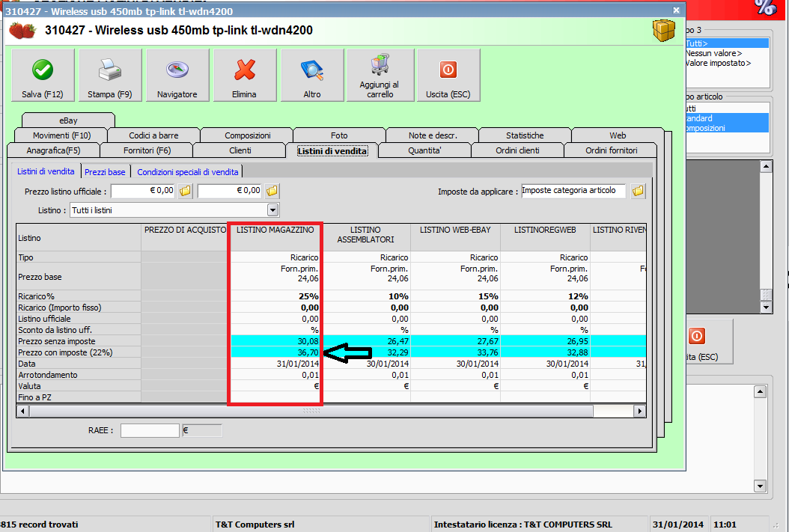Click the 31/01/2014 date cell in Magazzino column
This screenshot has width=789, height=532.
[275, 364]
